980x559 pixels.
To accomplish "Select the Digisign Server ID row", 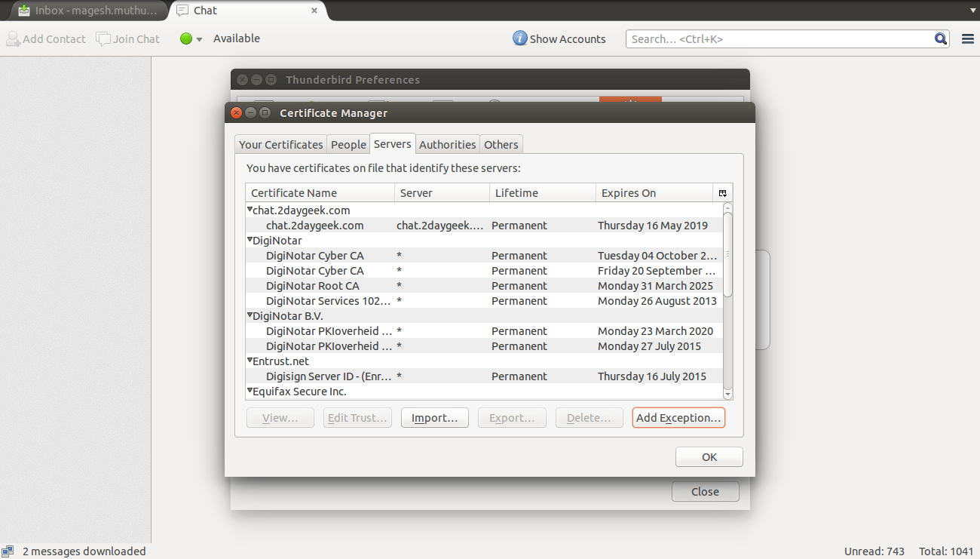I will pos(484,376).
